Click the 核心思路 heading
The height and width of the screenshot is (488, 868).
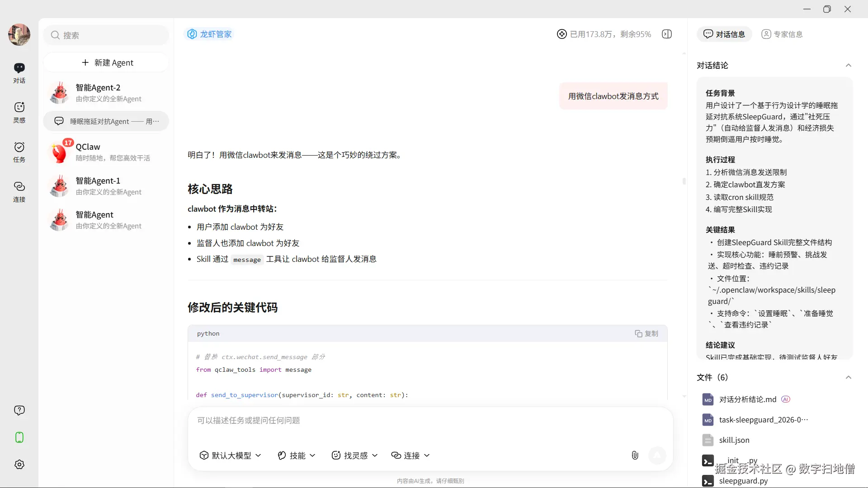pos(210,189)
